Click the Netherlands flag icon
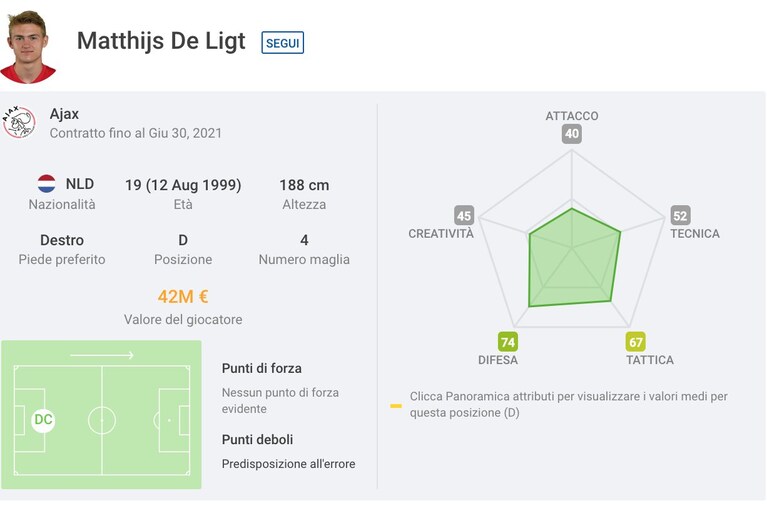Viewport: 767px width, 518px height. pos(46,184)
